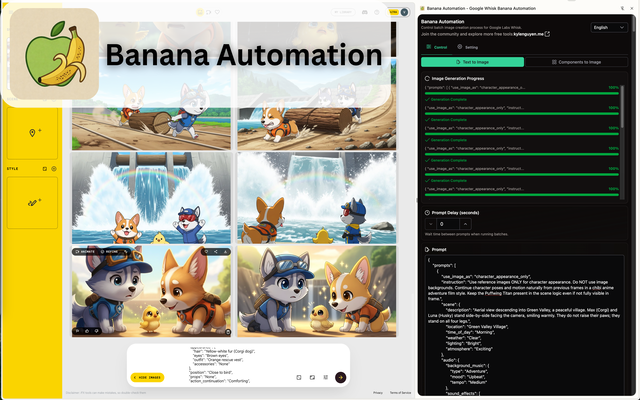Focus the Banana Automation Prompt JSON text area
Viewport: 640px width, 400px height.
pos(524,324)
